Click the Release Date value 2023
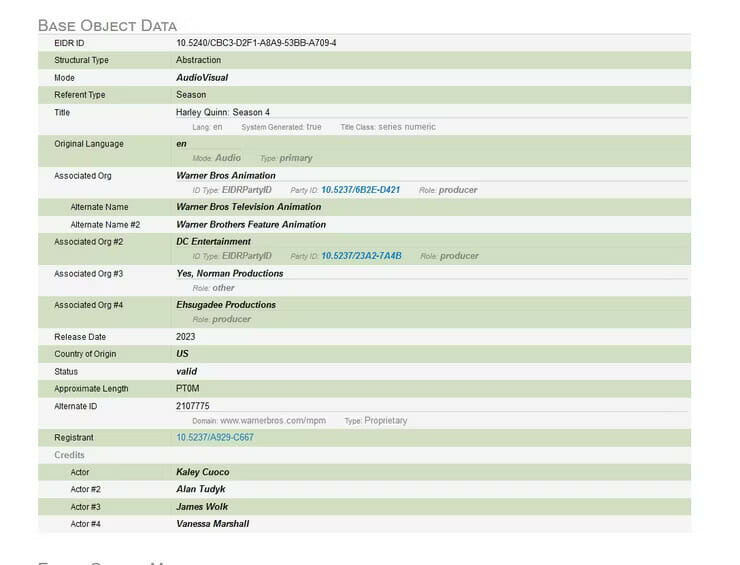Image resolution: width=740 pixels, height=565 pixels. pos(186,337)
